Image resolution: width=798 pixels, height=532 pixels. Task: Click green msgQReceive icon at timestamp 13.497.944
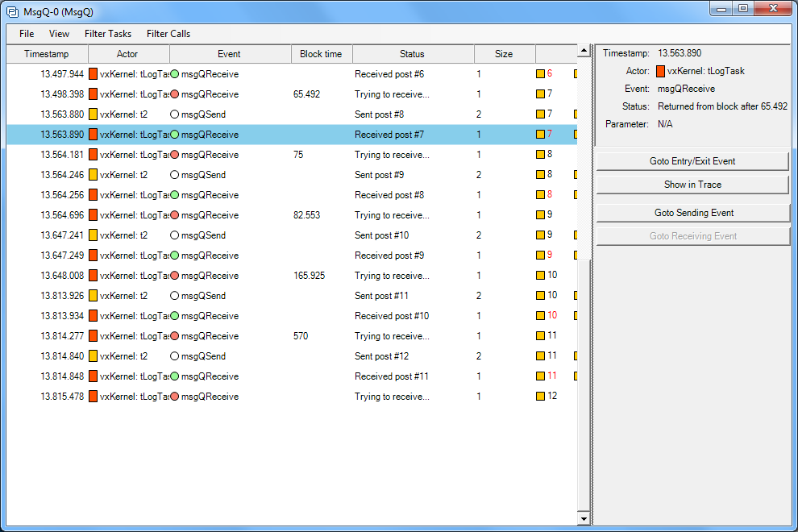tap(174, 74)
